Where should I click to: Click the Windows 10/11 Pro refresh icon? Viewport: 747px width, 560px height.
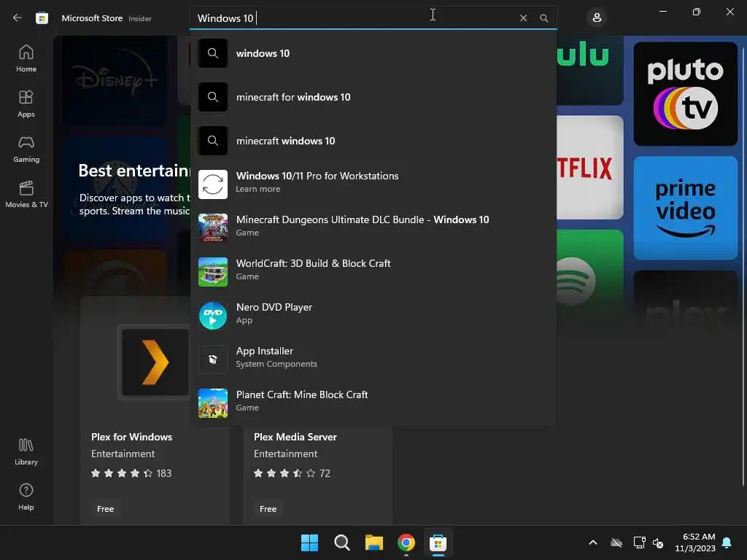[x=213, y=184]
